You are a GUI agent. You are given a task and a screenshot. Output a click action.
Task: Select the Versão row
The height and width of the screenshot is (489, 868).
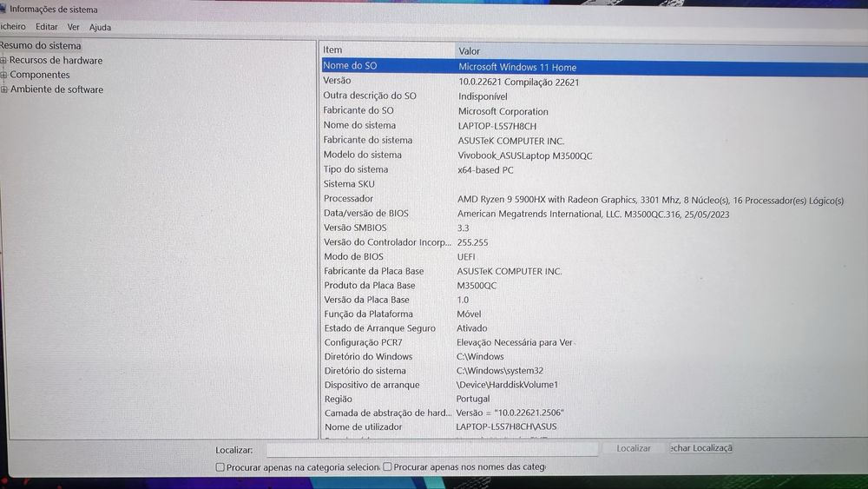pos(595,82)
